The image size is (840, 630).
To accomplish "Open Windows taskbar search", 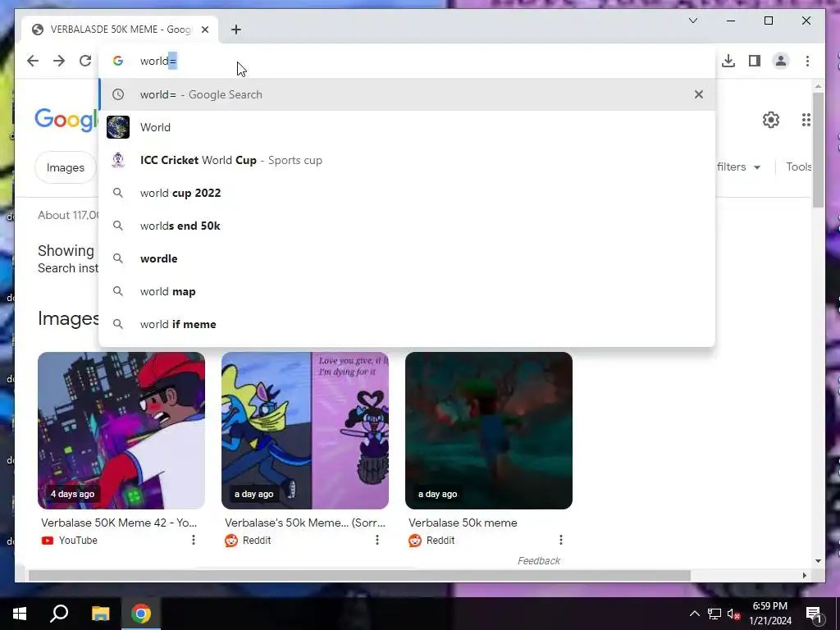I will [x=59, y=614].
